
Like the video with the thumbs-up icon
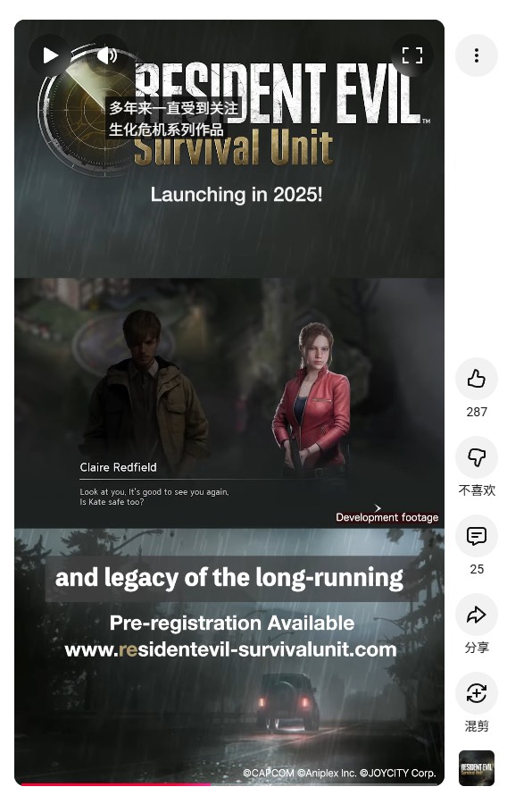pyautogui.click(x=477, y=379)
